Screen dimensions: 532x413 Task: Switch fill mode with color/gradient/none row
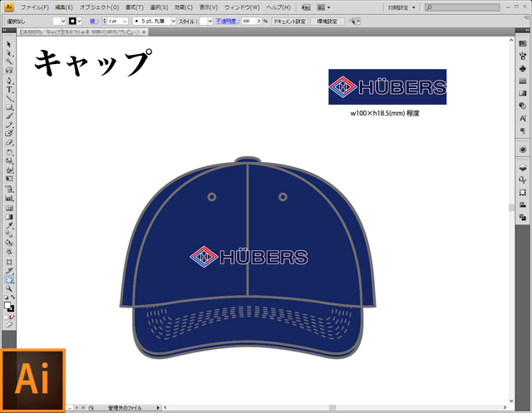[9, 317]
